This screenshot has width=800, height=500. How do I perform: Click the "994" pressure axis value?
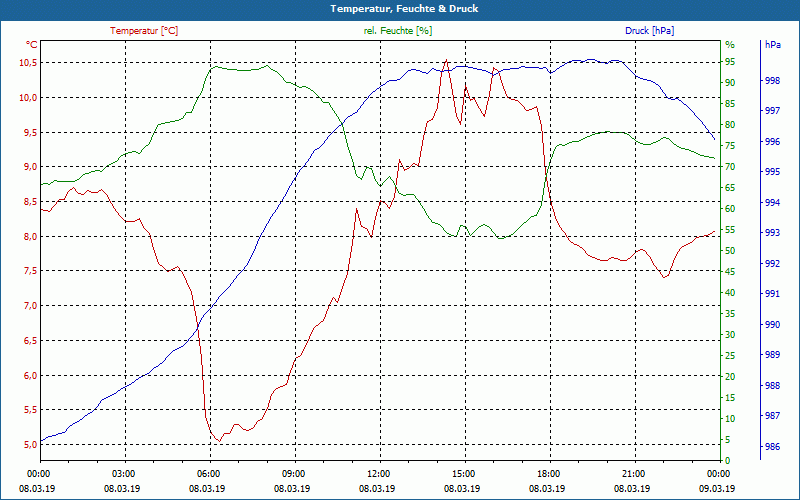(773, 203)
